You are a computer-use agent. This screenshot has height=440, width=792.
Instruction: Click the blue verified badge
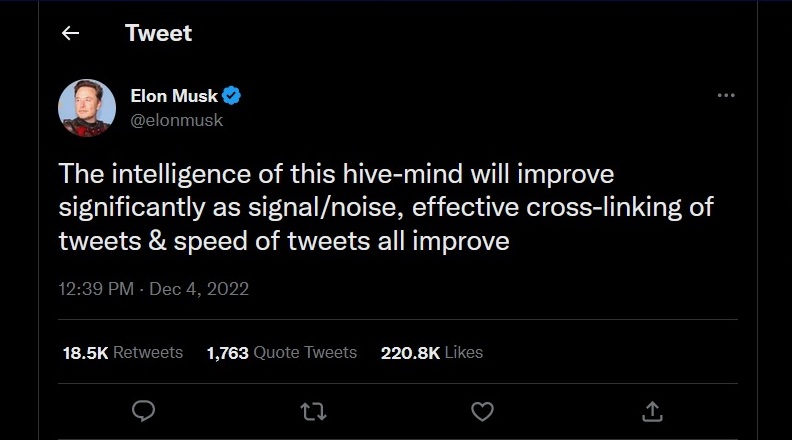tap(232, 96)
